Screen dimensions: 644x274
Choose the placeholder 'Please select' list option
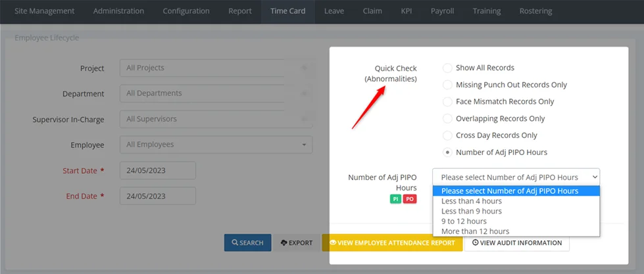coord(516,191)
